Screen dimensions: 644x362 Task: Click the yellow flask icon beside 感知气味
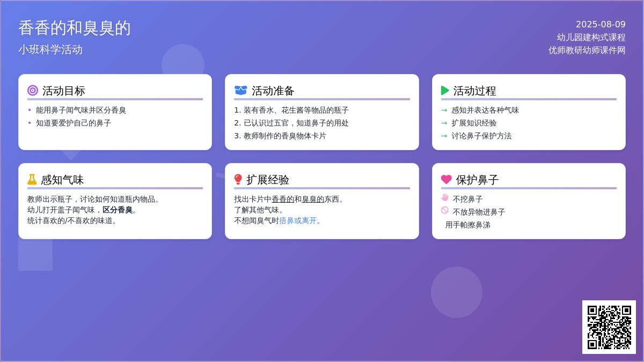pos(32,180)
